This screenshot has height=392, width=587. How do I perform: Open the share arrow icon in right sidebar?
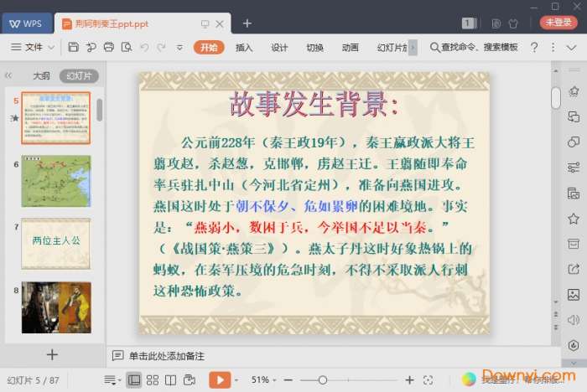click(574, 270)
